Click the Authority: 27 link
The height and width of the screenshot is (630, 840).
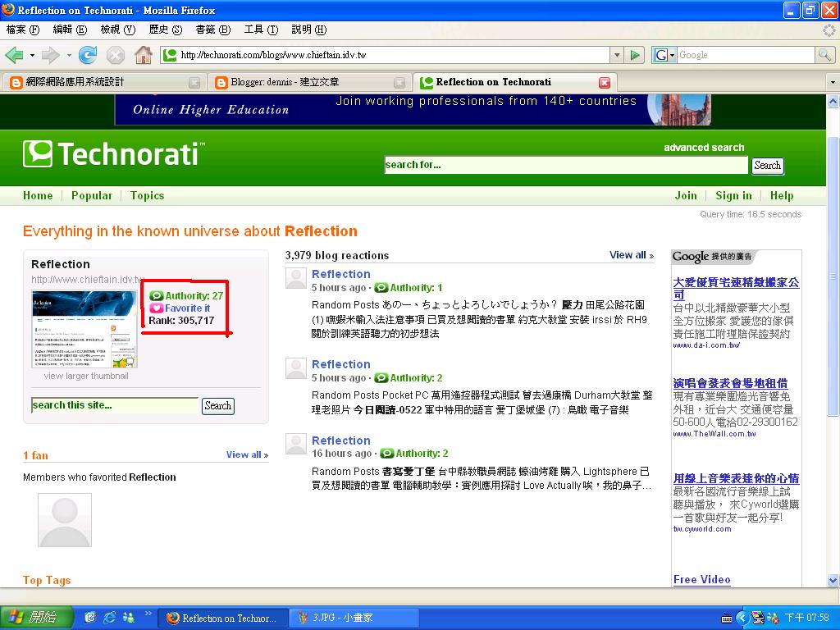pyautogui.click(x=194, y=295)
